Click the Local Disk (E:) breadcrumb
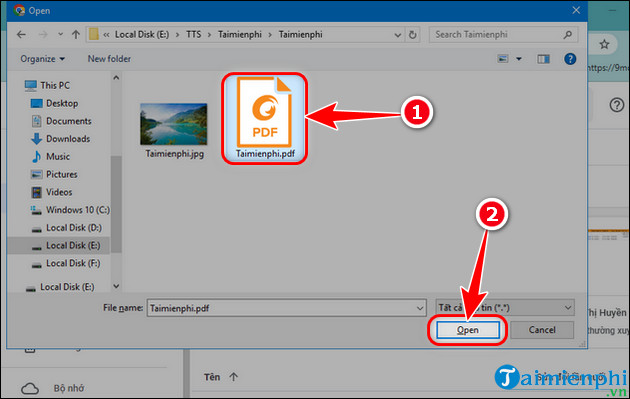 [142, 35]
